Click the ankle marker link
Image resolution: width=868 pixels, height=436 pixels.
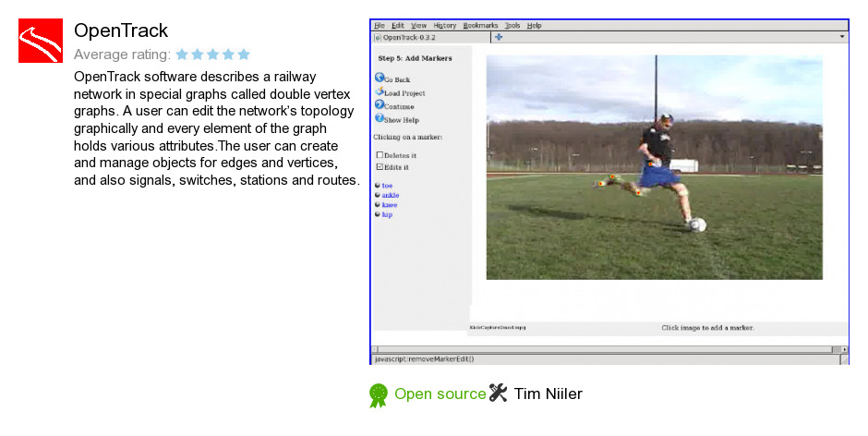(x=391, y=195)
